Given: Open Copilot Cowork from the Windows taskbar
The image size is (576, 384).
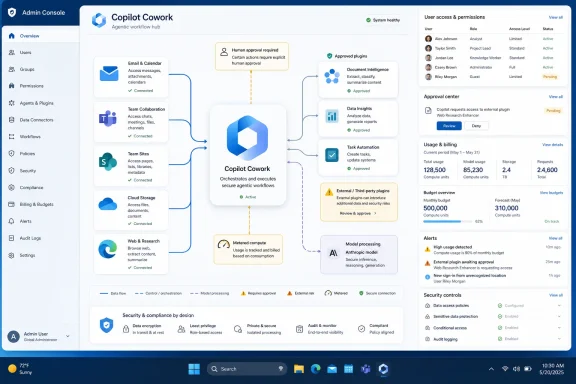Looking at the screenshot, I should click(x=384, y=369).
